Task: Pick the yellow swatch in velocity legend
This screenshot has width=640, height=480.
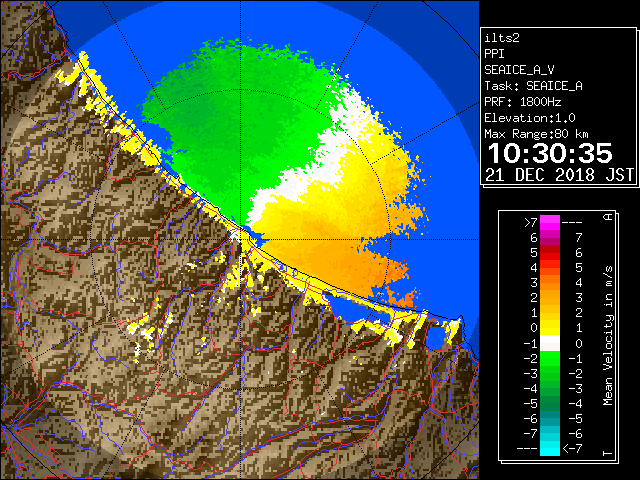Action: click(550, 328)
